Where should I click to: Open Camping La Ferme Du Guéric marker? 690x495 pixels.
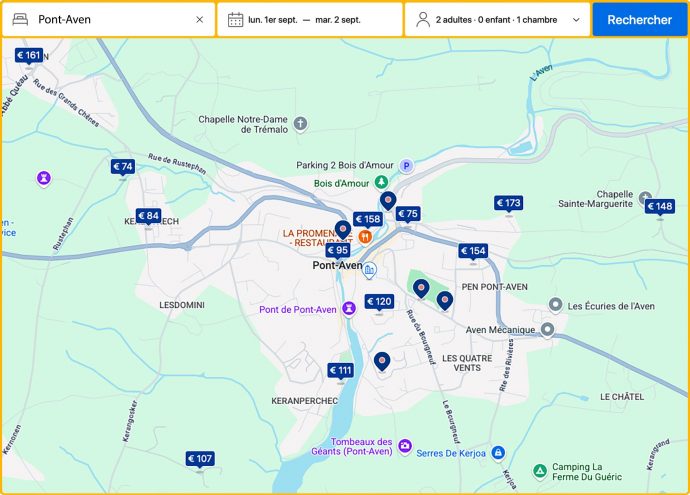point(540,469)
